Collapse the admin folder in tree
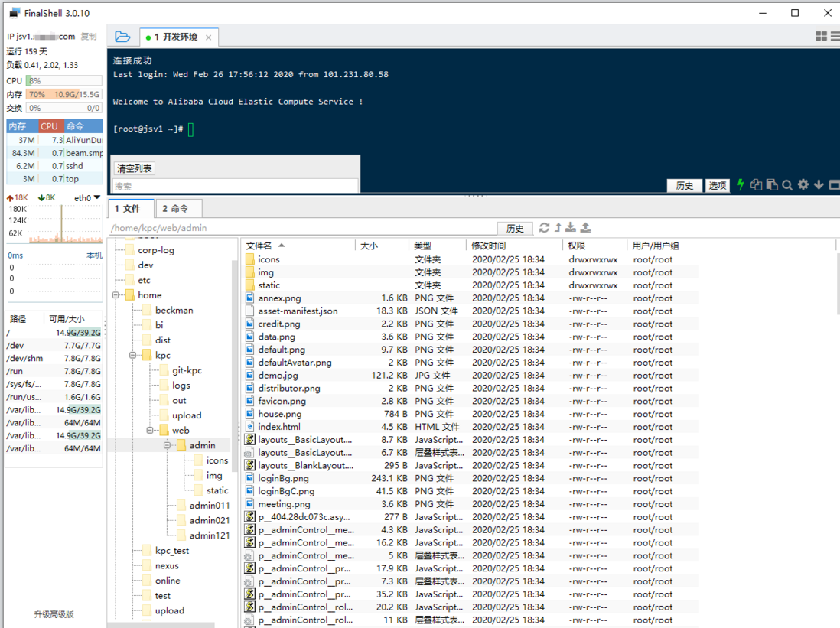The width and height of the screenshot is (840, 628). coord(167,445)
